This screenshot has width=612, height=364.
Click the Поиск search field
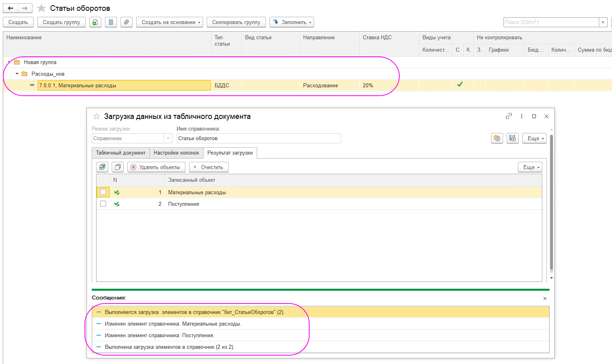pyautogui.click(x=551, y=22)
